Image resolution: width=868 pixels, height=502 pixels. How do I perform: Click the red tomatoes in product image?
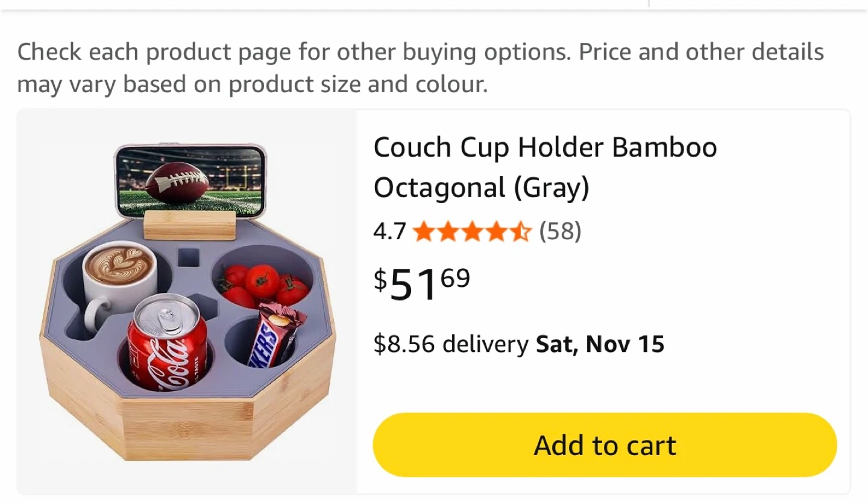tap(263, 283)
